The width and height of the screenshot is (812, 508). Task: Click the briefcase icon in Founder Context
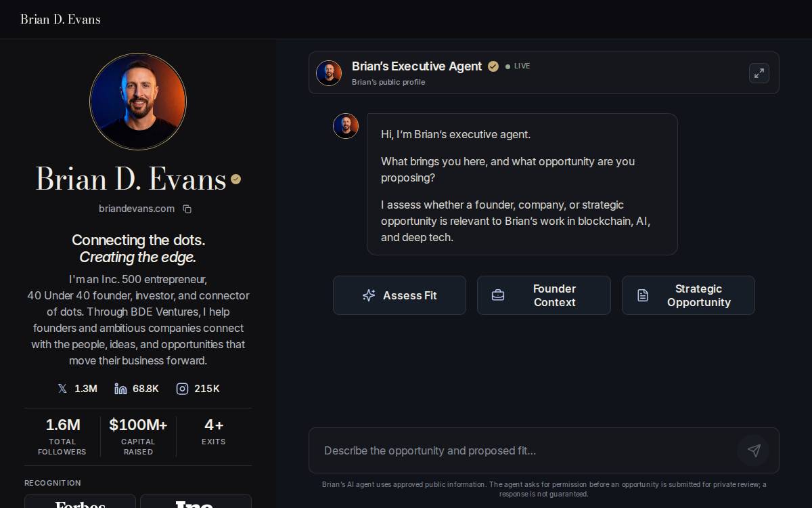(x=498, y=295)
